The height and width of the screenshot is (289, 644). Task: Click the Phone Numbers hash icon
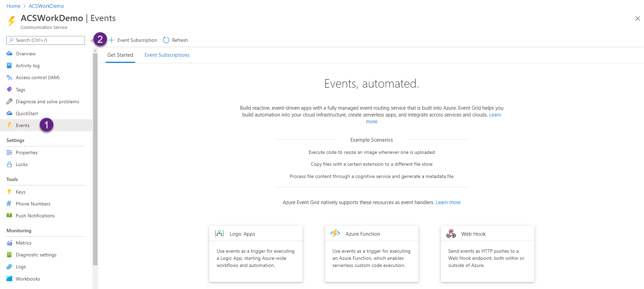(x=10, y=204)
